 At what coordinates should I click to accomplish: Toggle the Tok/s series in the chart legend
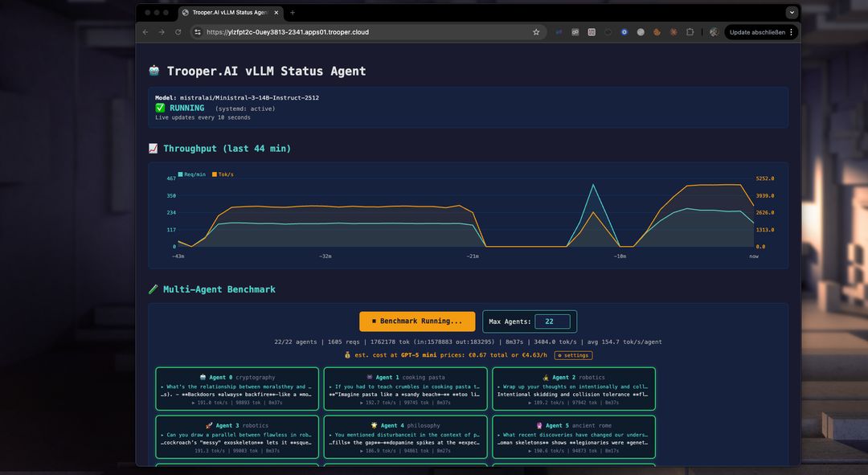225,174
